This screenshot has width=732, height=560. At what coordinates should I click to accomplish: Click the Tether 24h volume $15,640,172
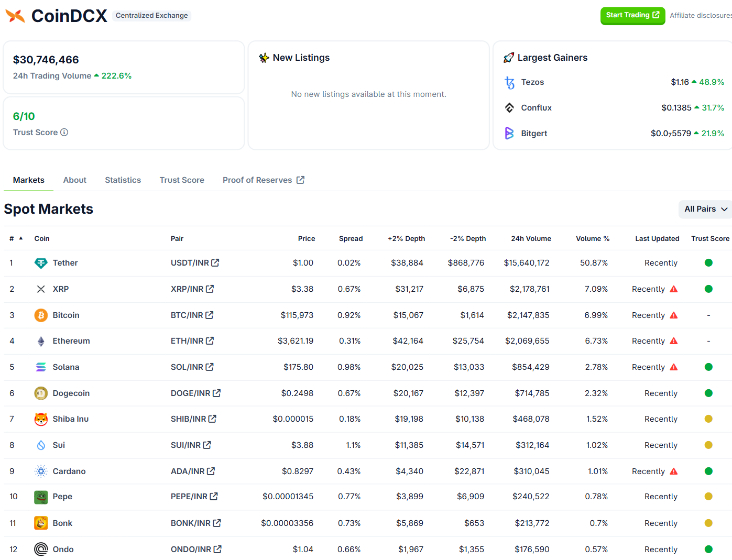[527, 263]
